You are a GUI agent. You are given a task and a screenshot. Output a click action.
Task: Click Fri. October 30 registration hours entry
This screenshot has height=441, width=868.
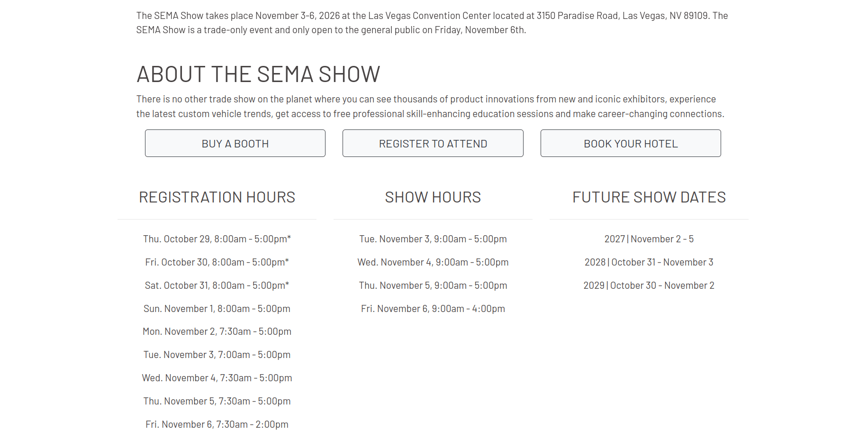[x=217, y=262]
